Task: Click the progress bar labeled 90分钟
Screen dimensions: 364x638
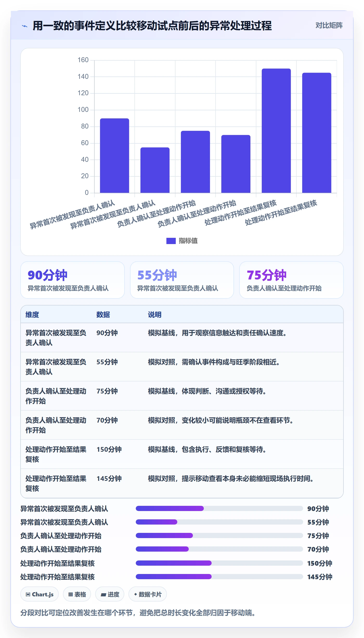Action: pos(219,508)
